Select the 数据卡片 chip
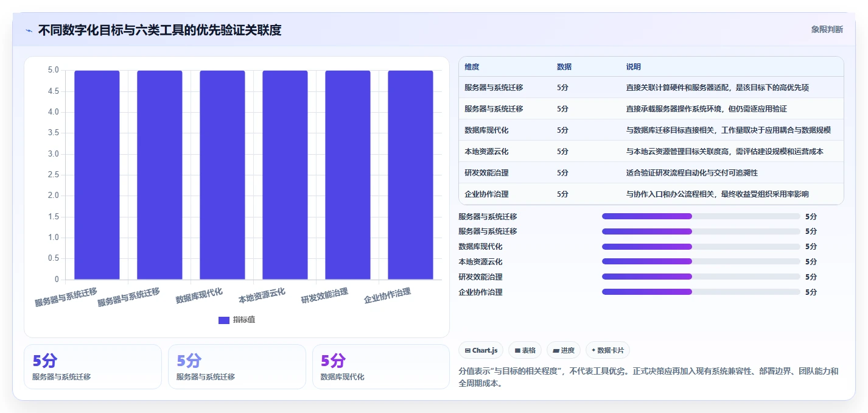 [x=607, y=350]
